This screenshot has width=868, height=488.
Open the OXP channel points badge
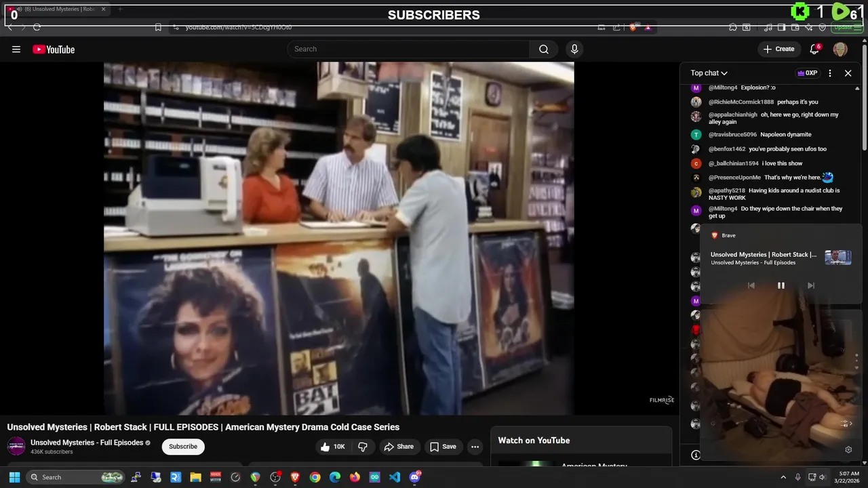[807, 73]
